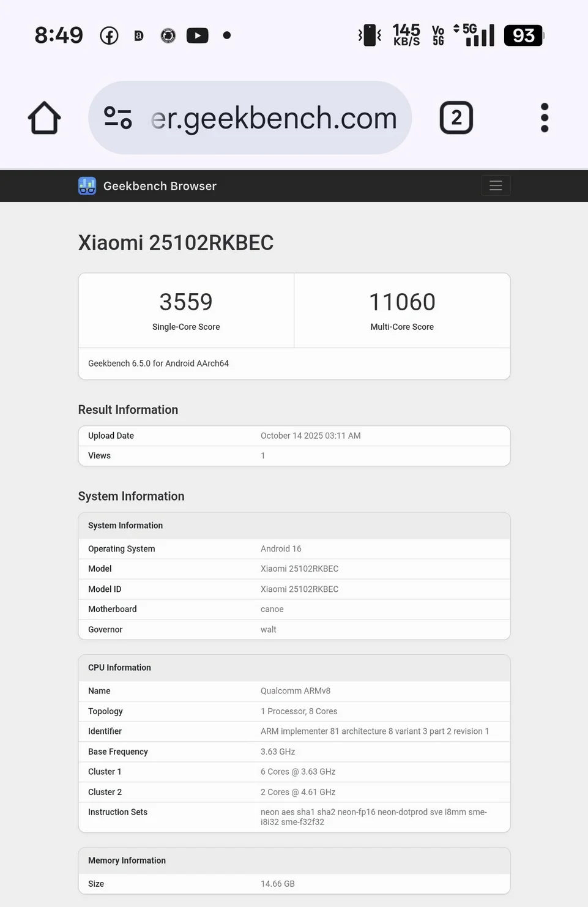Open the browser home screen icon
588x907 pixels.
[43, 118]
